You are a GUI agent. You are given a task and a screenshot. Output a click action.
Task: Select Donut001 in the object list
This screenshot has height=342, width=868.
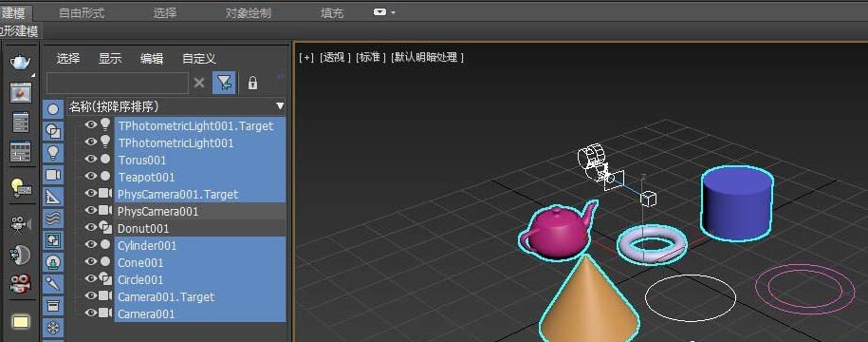coord(143,228)
